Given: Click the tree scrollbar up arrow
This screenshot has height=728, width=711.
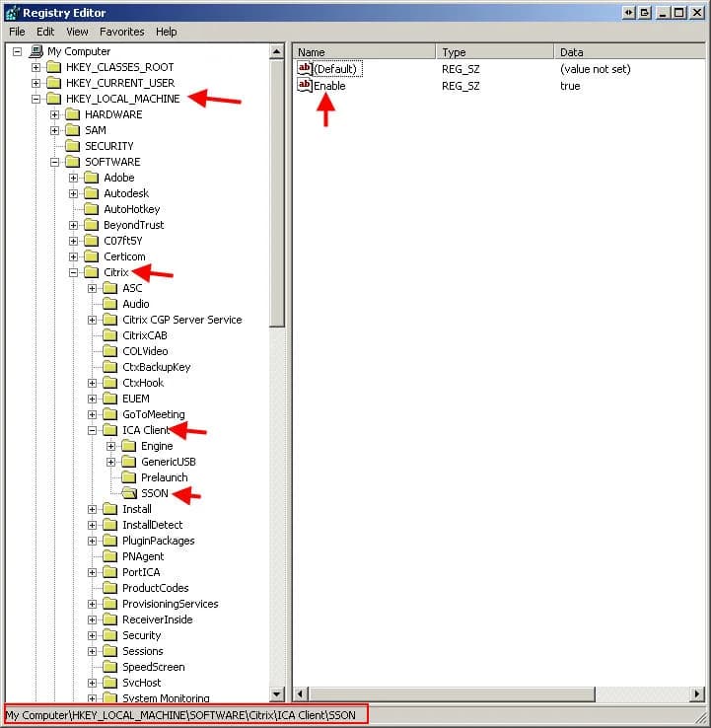Looking at the screenshot, I should coord(276,51).
